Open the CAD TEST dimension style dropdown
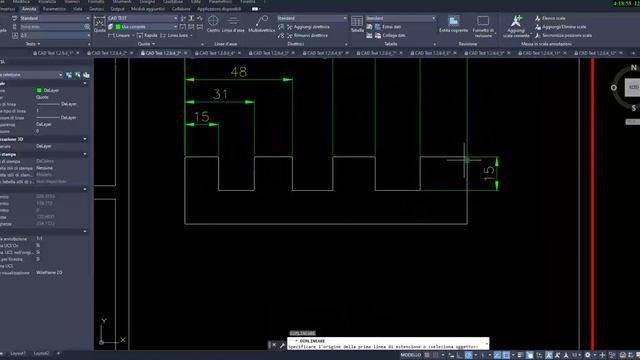 point(142,18)
